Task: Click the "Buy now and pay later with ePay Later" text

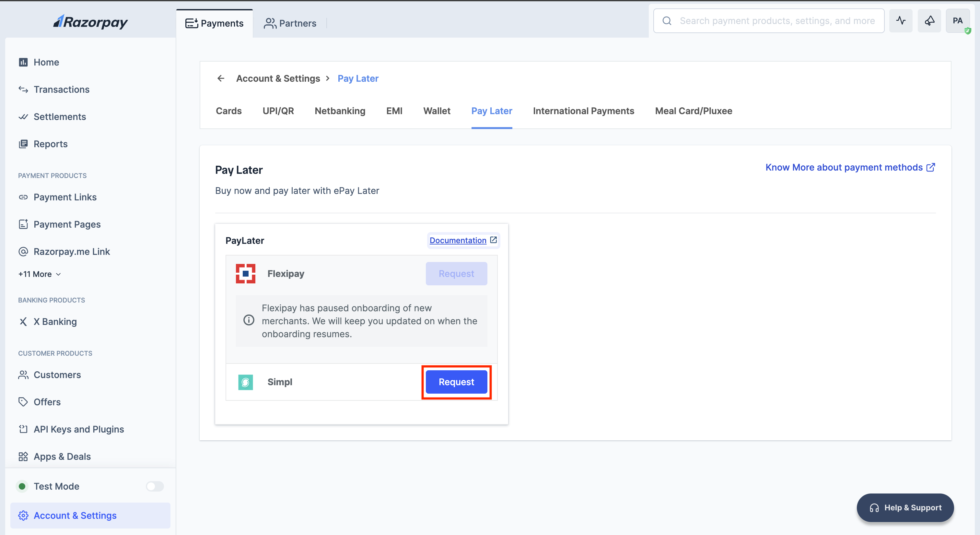Action: [x=297, y=191]
